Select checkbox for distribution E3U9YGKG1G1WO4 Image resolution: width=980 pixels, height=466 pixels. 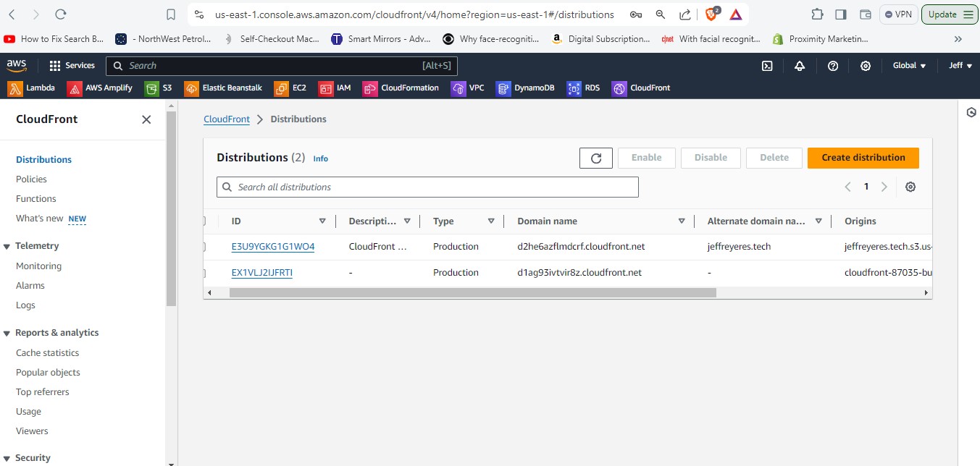pos(204,247)
